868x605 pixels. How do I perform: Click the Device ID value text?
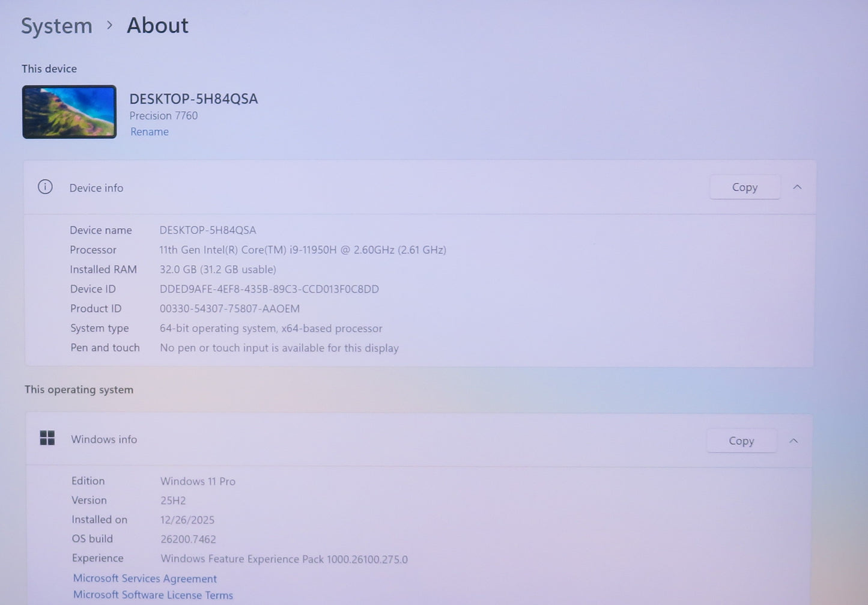pos(269,289)
